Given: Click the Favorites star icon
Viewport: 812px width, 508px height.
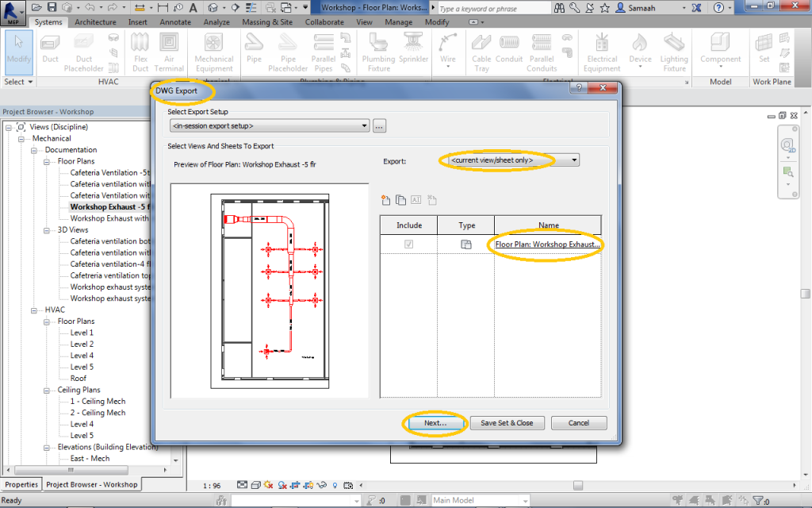Looking at the screenshot, I should click(604, 8).
